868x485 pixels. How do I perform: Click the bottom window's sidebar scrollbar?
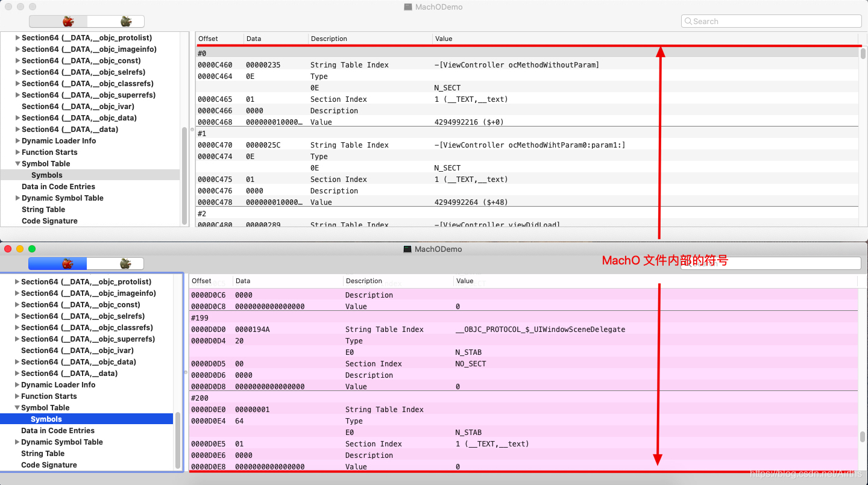(x=178, y=440)
